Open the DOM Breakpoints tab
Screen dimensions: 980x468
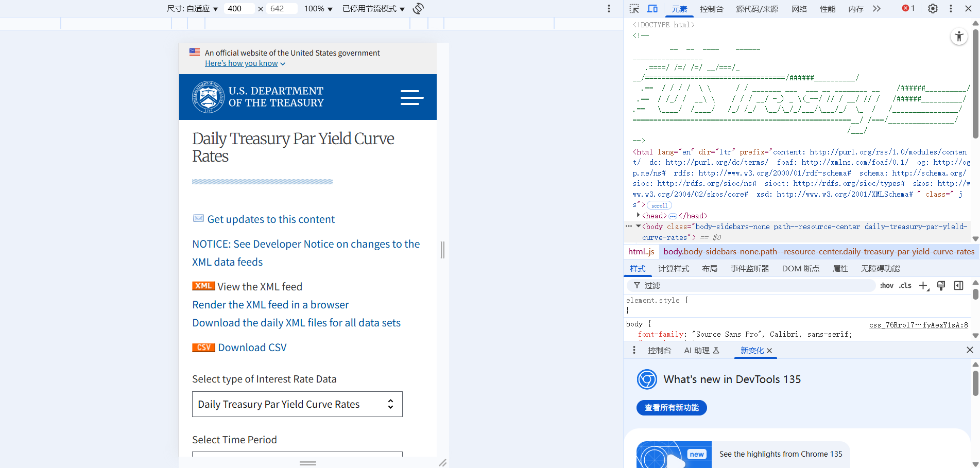[x=801, y=269]
